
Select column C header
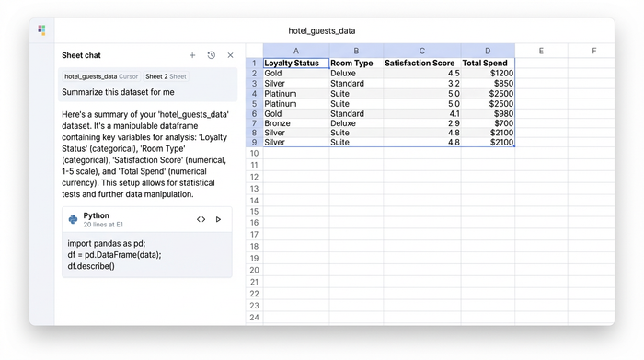421,51
